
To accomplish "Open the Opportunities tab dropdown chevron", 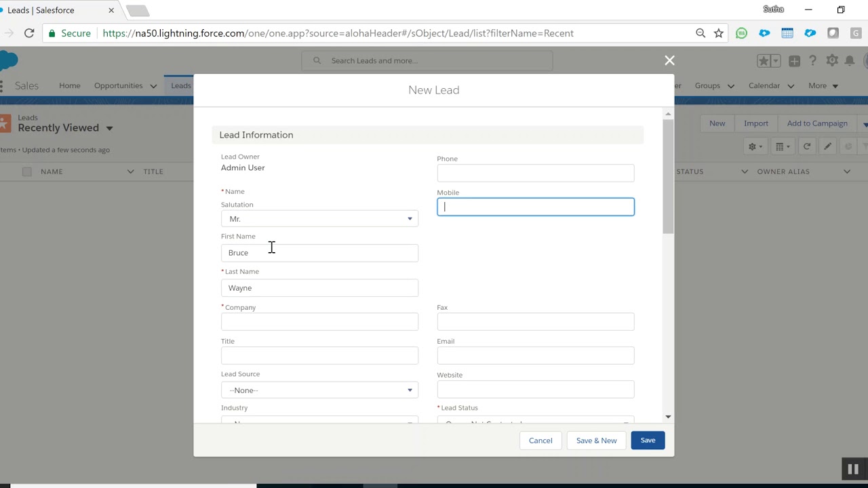I will pyautogui.click(x=153, y=86).
